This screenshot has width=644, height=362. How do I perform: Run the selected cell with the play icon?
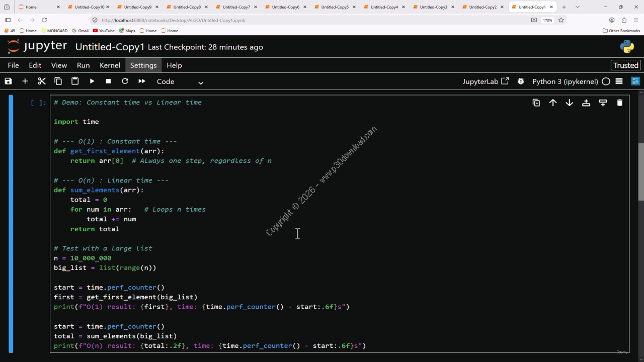92,81
